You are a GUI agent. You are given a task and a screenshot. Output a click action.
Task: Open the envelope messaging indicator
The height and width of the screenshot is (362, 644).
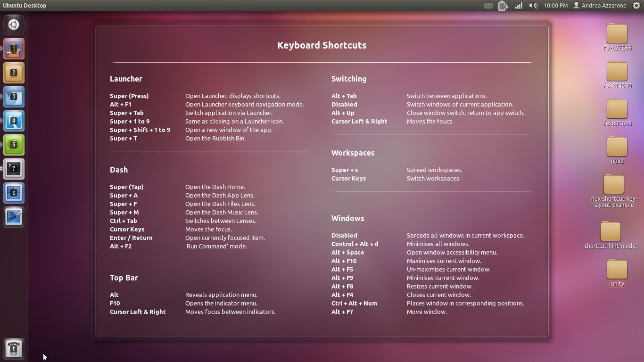488,6
